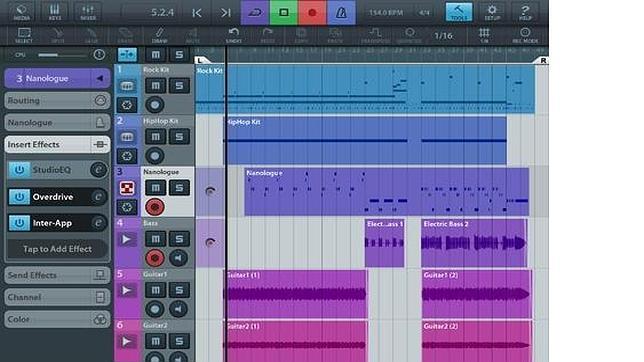Toggle the purple Loop cycle button
The height and width of the screenshot is (362, 644).
click(x=255, y=12)
